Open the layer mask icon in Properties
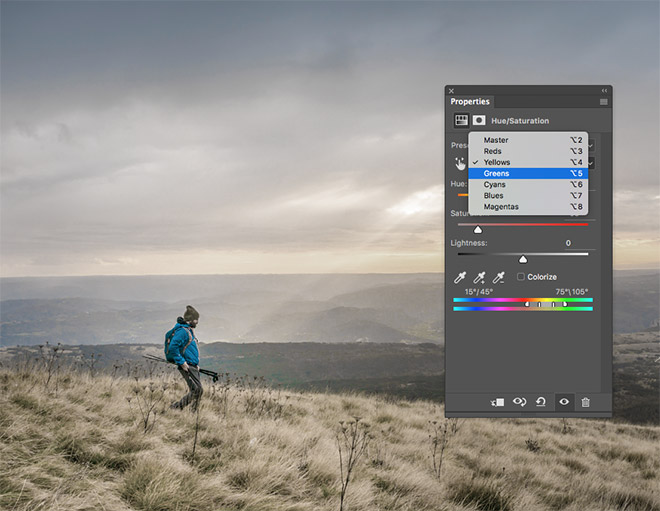The image size is (660, 511). point(479,121)
